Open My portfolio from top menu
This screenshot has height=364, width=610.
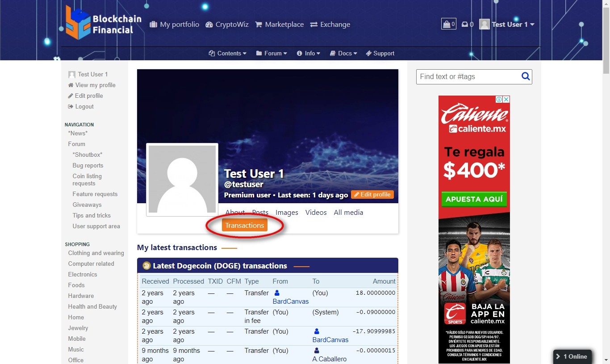point(174,25)
